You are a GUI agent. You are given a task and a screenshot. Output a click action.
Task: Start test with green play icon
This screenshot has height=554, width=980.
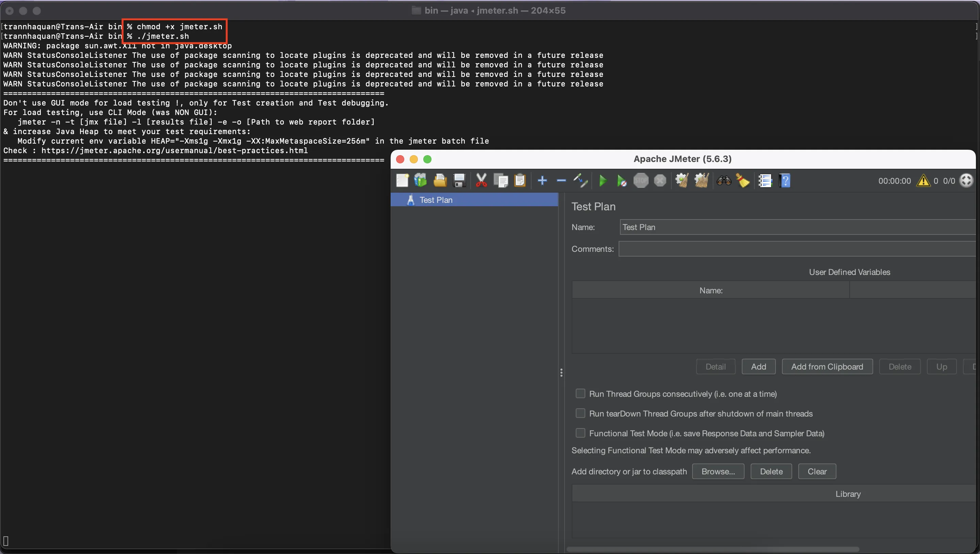point(603,180)
